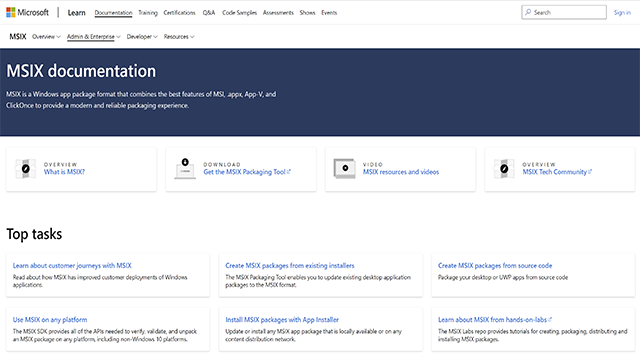Click the external link icon after MSIX Tech Community
The image size is (640, 363).
point(590,172)
